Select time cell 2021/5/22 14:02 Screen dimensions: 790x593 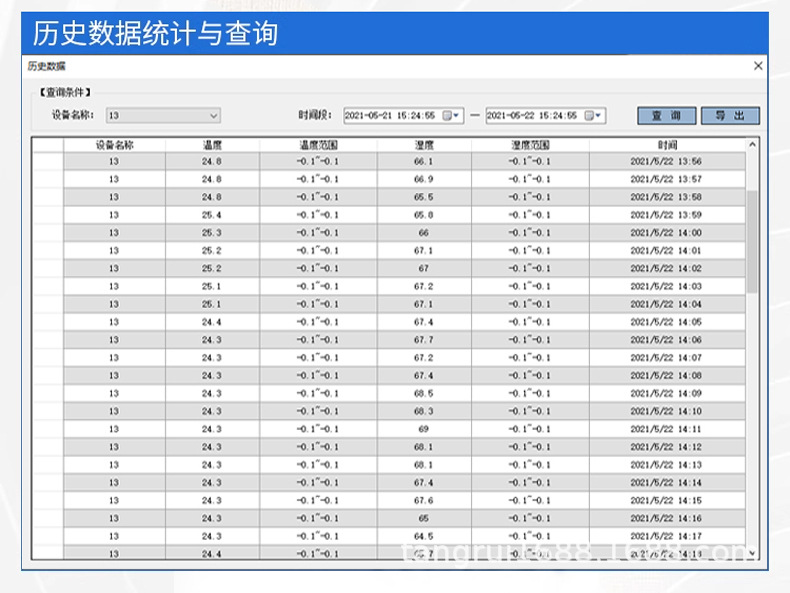point(667,269)
